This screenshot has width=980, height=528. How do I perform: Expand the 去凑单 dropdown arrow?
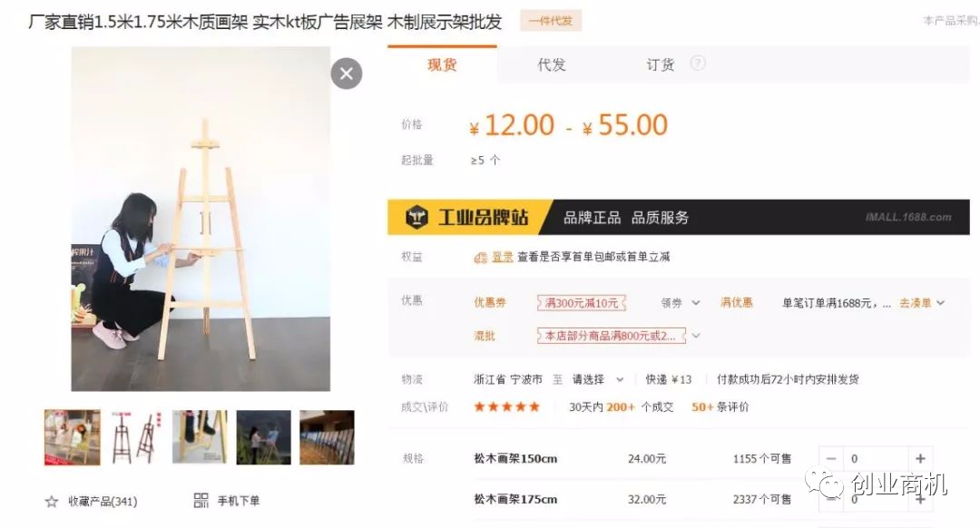tap(941, 303)
